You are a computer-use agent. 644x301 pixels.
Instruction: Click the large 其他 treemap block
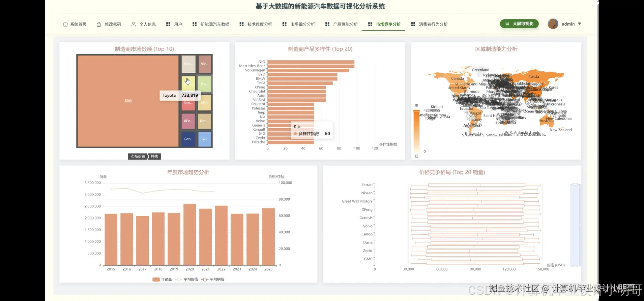[128, 101]
